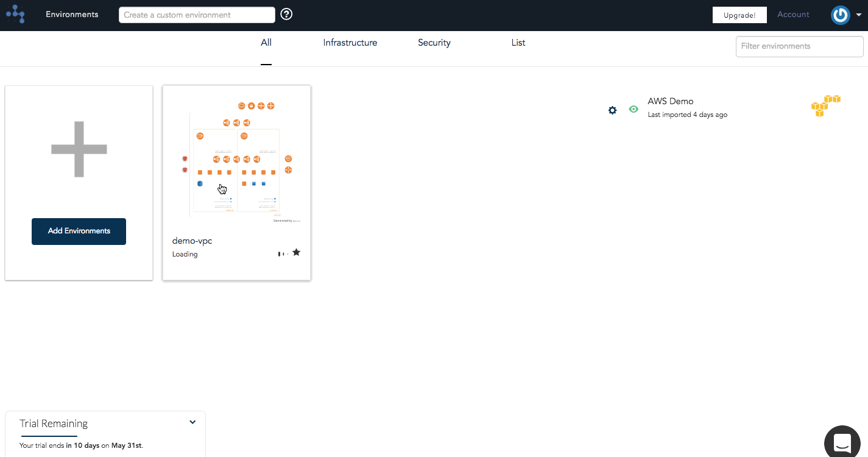868x457 pixels.
Task: Toggle favorite star on demo-vpc
Action: [296, 252]
